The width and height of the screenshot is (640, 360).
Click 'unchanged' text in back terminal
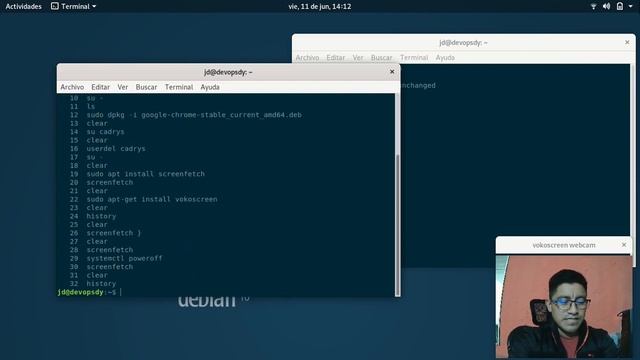418,85
